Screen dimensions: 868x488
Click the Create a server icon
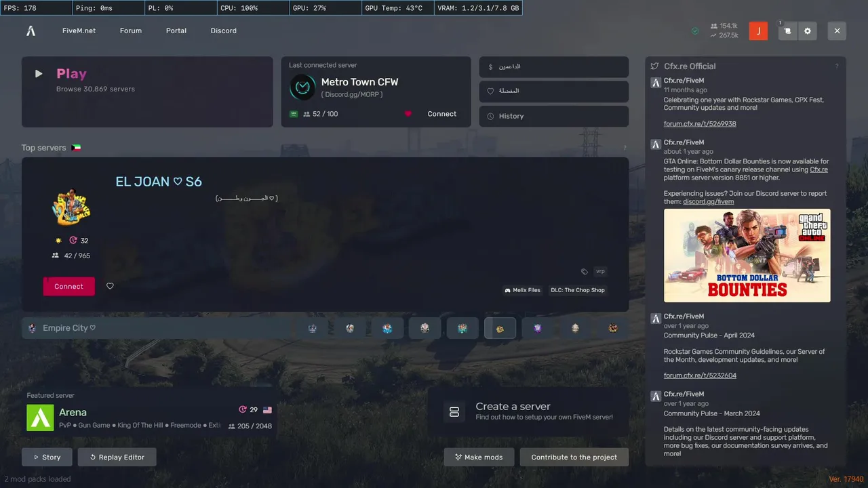[x=454, y=411]
